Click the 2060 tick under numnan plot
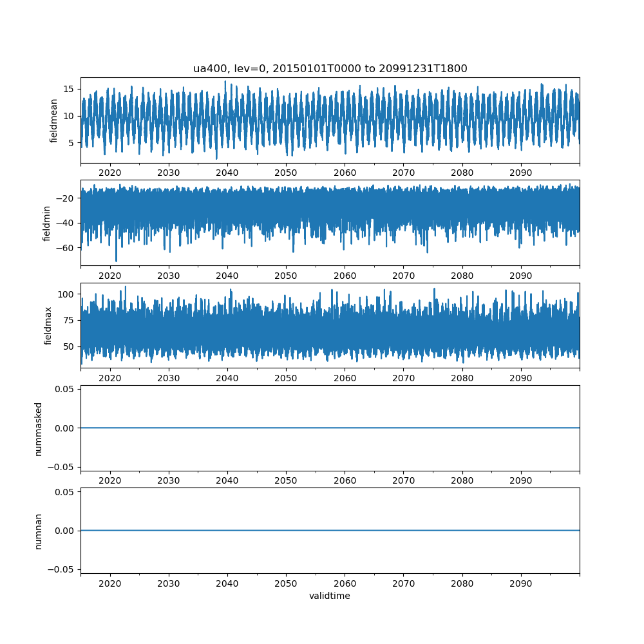Screen dimensions: 644x644 (x=345, y=584)
